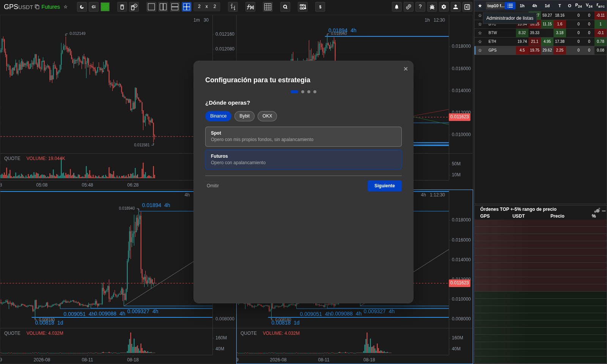Select single chart layout
Image resolution: width=607 pixels, height=364 pixels.
[x=151, y=7]
